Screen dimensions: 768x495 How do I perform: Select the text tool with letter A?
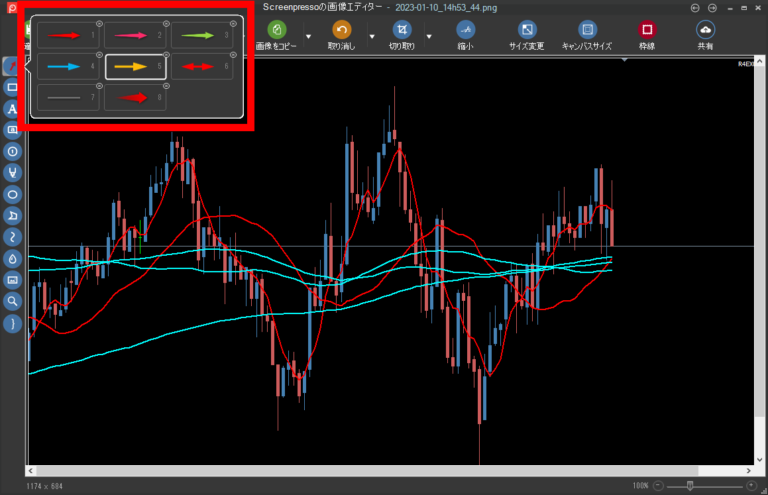pos(13,109)
